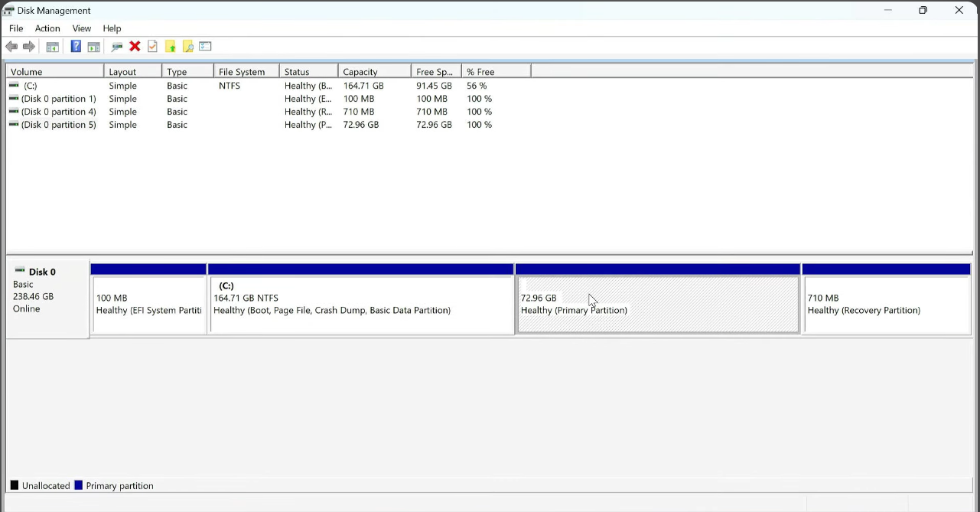980x512 pixels.
Task: Click the drive icon beside Disk 0 partition 4
Action: tap(15, 112)
